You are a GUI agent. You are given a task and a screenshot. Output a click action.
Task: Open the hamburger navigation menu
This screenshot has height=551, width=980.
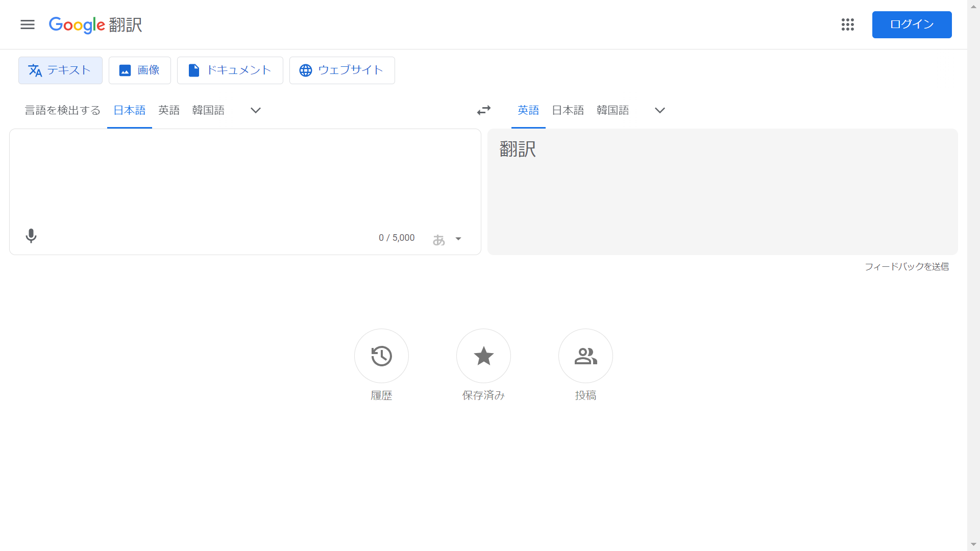27,24
